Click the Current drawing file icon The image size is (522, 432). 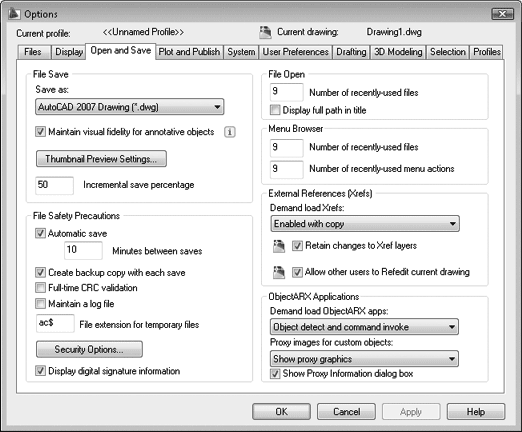click(x=265, y=32)
